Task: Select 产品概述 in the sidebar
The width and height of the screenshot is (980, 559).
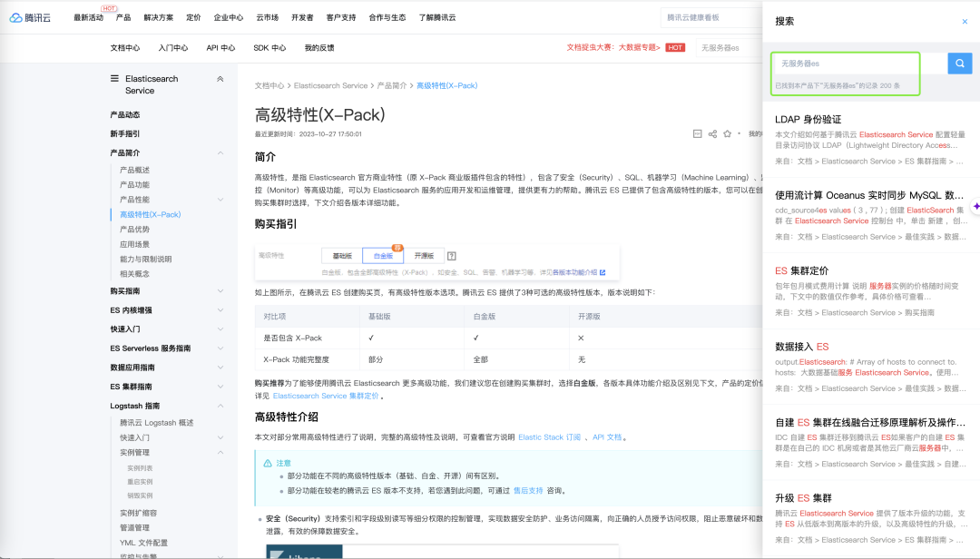Action: (134, 170)
